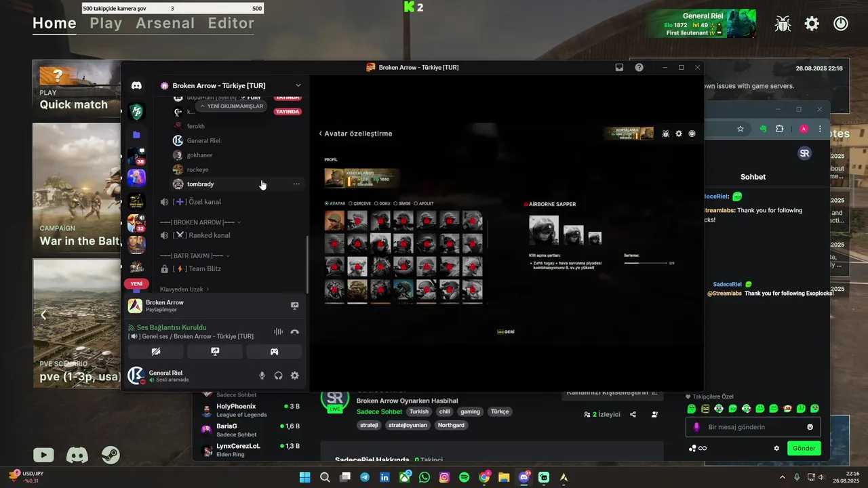Turn on camera in Discord voice panel
Screen dimensions: 868x488
click(156, 352)
